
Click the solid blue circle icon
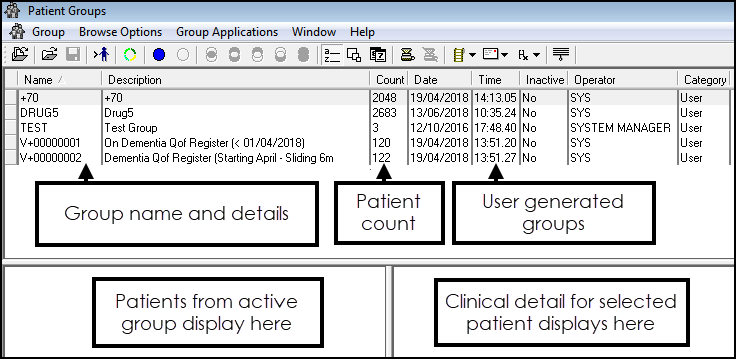pyautogui.click(x=159, y=55)
